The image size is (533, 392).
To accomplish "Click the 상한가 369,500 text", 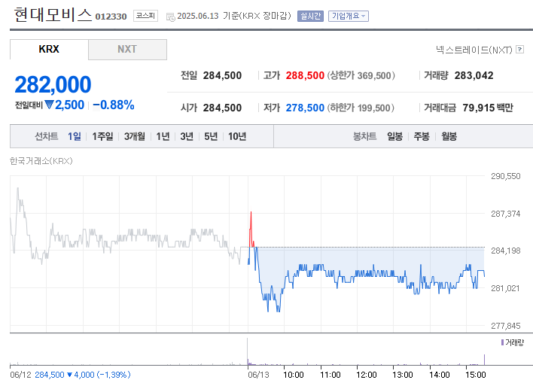I will (361, 75).
